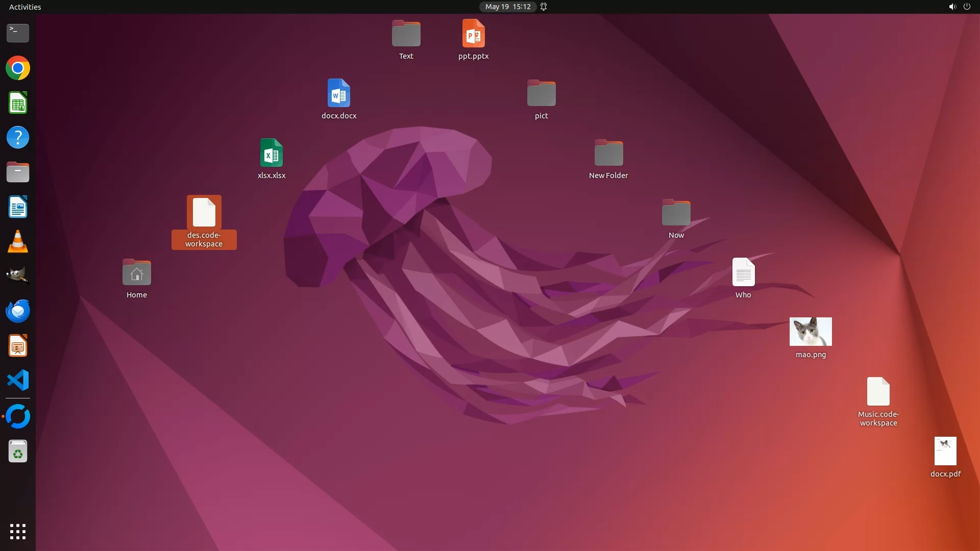Viewport: 980px width, 551px height.
Task: Open GIMP from the dock
Action: [18, 276]
